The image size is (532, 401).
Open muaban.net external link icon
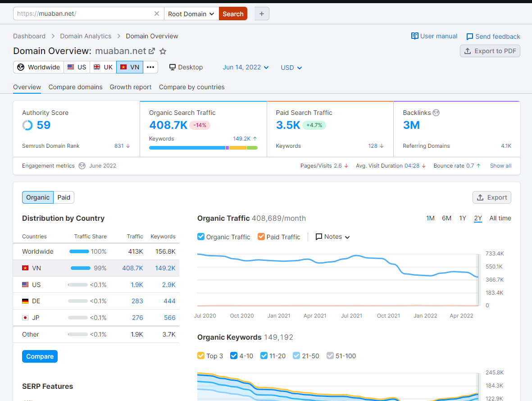pyautogui.click(x=152, y=51)
